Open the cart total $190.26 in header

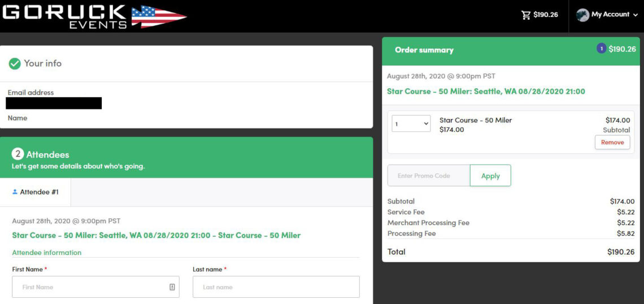[546, 15]
